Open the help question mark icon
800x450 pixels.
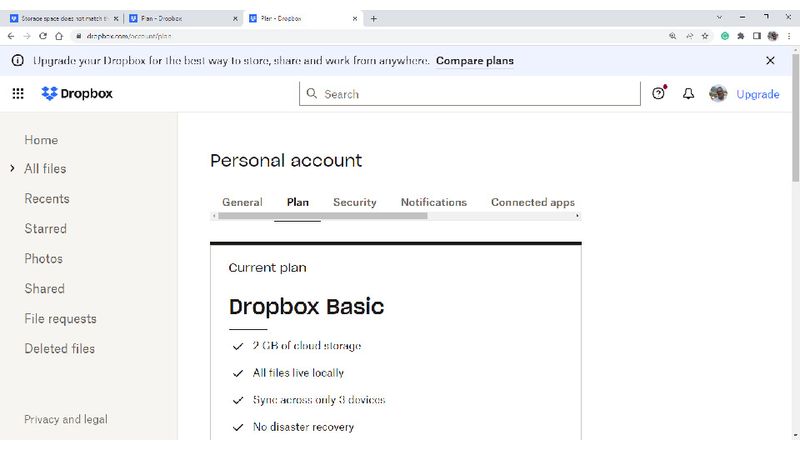click(658, 93)
